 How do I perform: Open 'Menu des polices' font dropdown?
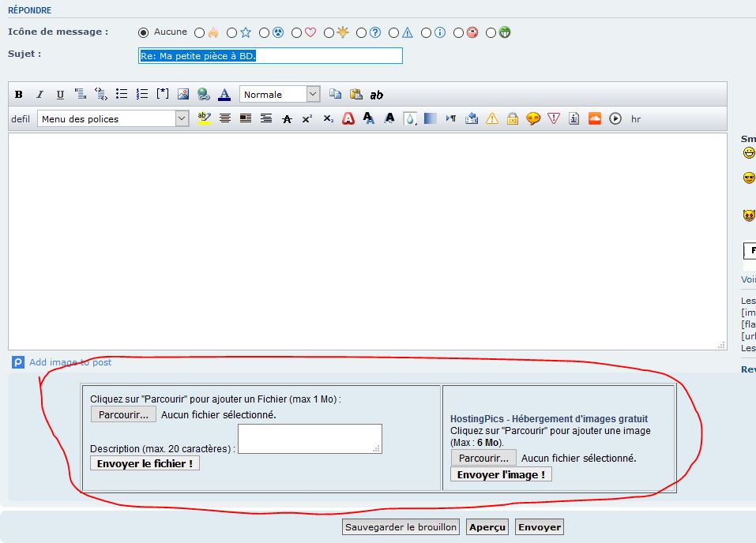coord(113,118)
